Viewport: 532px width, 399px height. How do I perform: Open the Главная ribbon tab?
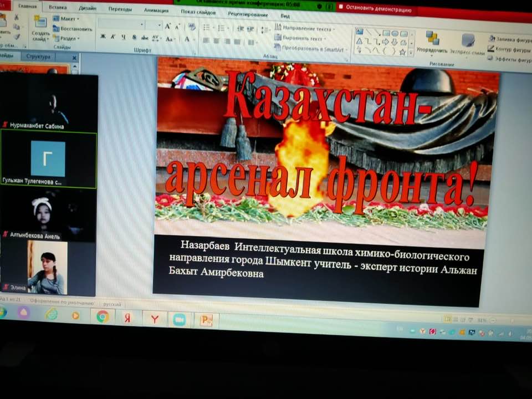(x=28, y=6)
